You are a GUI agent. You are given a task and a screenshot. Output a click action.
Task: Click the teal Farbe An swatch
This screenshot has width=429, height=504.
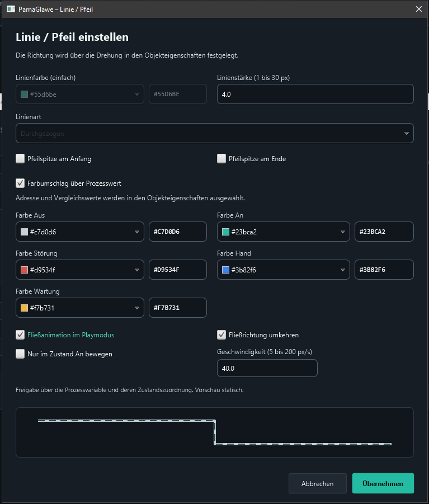point(225,232)
